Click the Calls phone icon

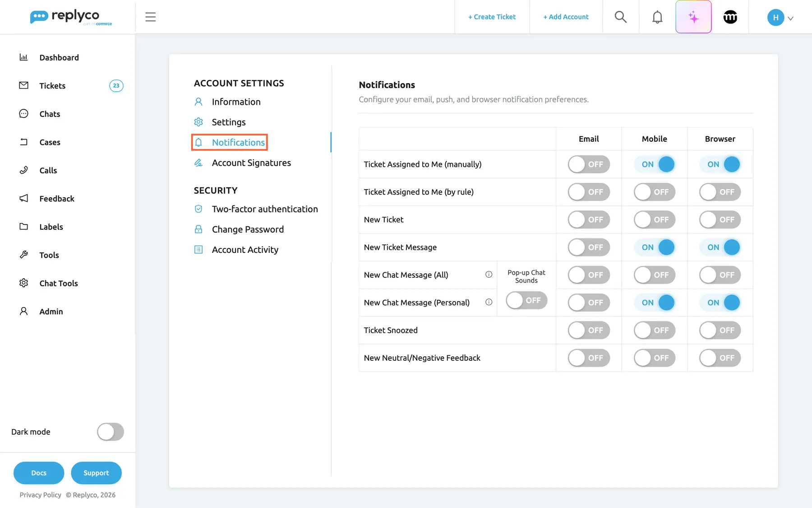click(23, 170)
